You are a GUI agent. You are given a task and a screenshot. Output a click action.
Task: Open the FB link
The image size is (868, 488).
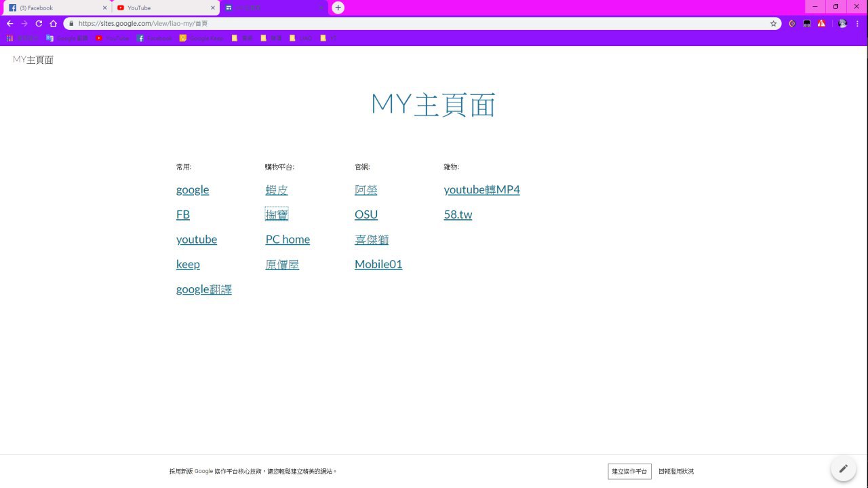point(183,214)
